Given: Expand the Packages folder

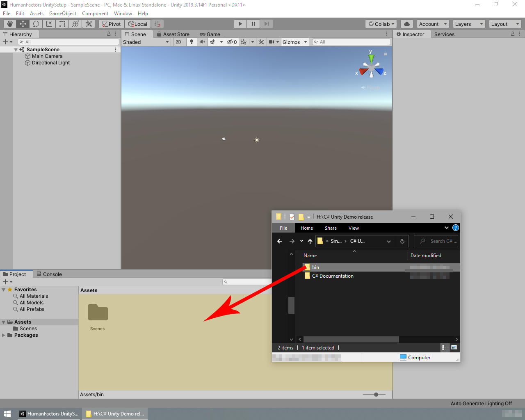Looking at the screenshot, I should (4, 335).
